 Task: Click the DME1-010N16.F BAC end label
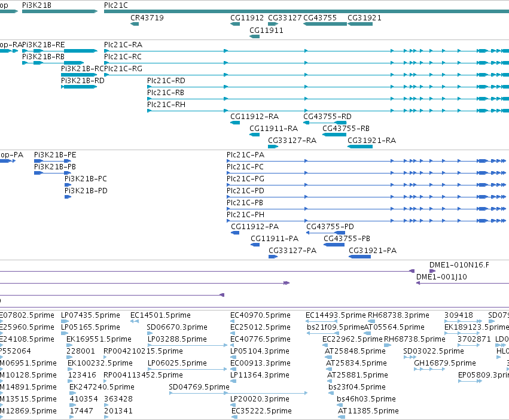click(x=459, y=264)
